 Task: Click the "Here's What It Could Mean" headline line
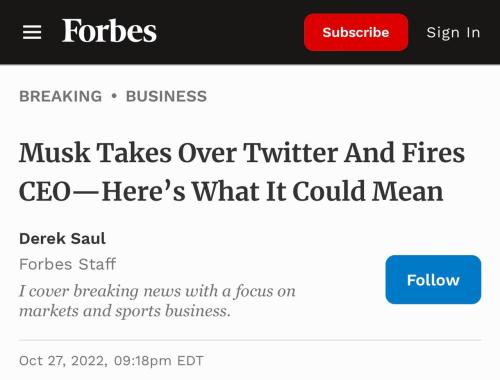click(273, 191)
